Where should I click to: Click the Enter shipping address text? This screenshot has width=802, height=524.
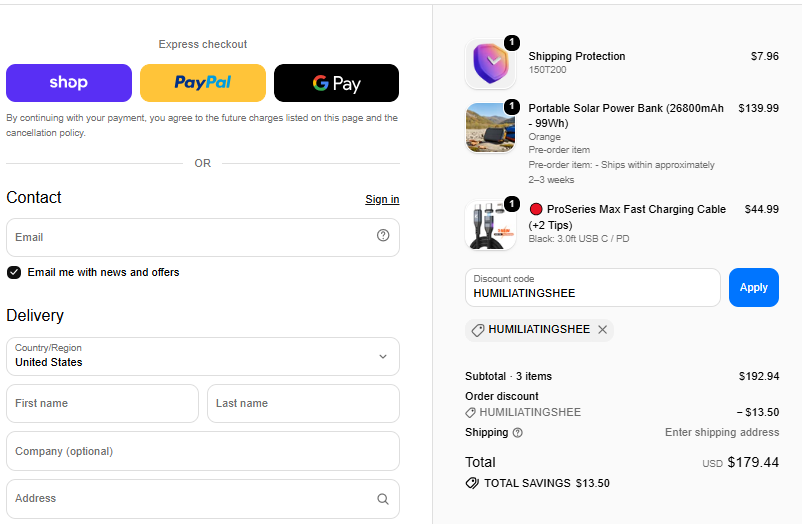tap(722, 432)
